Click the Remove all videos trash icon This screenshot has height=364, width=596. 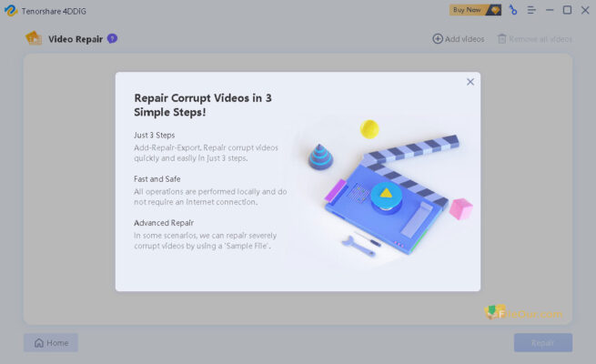tap(501, 39)
